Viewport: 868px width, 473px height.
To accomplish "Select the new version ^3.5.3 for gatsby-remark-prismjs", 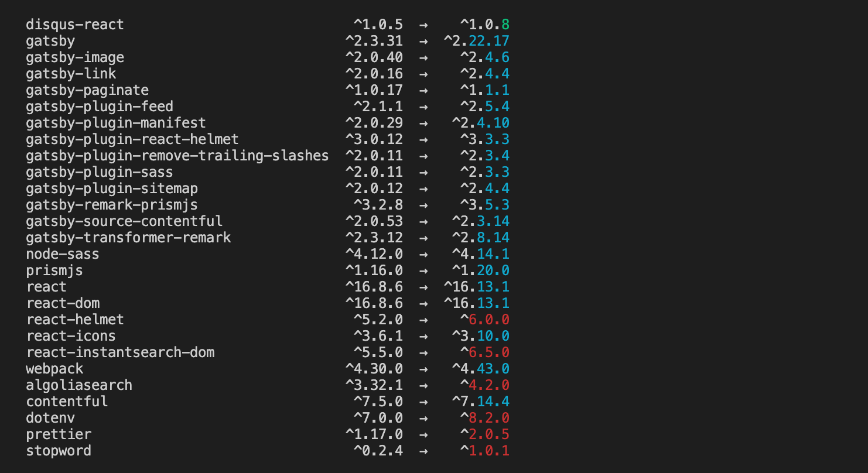I will click(485, 205).
